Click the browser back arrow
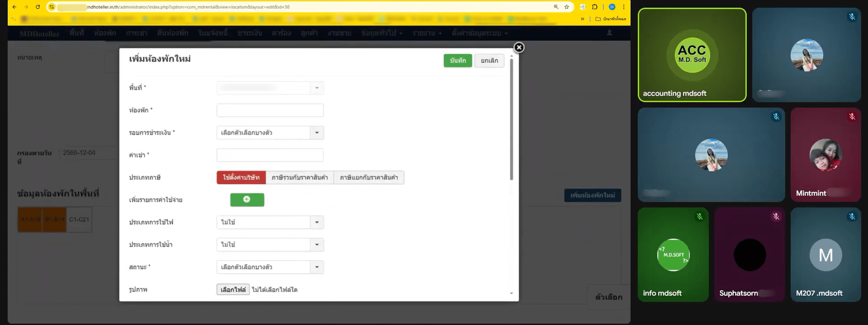 tap(14, 7)
